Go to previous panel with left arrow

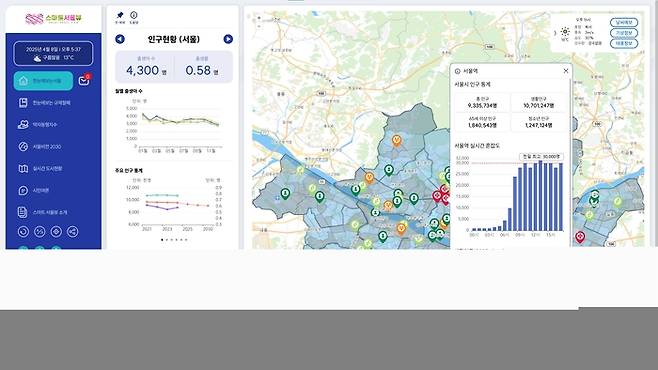coord(120,39)
